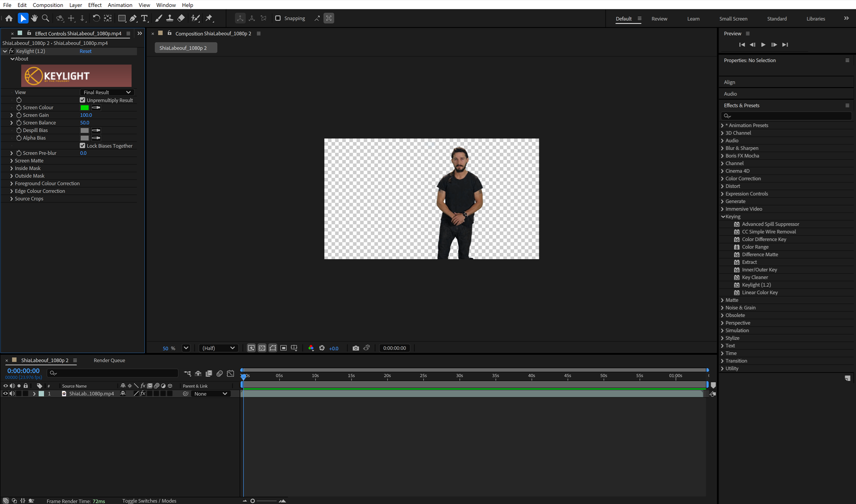The height and width of the screenshot is (504, 856).
Task: Switch to the Small Screen workspace
Action: coord(733,19)
